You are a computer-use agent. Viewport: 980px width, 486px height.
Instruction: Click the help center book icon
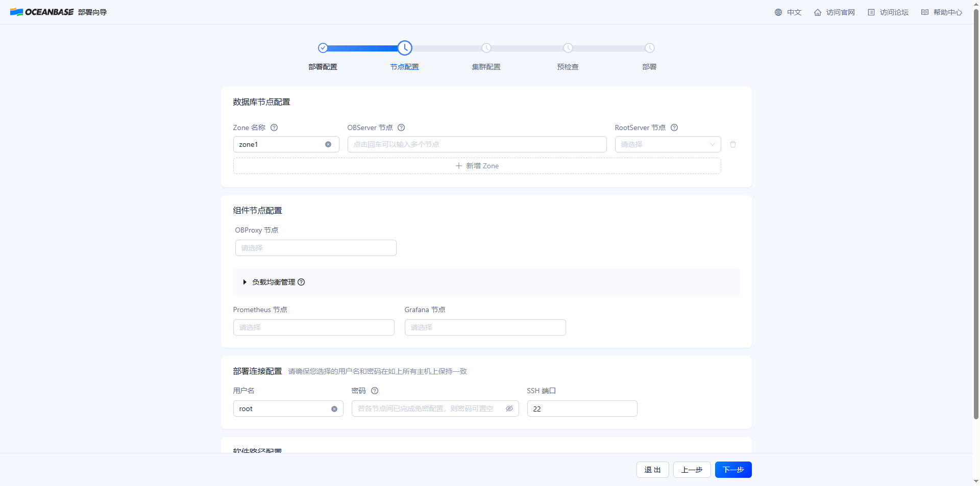(x=925, y=12)
